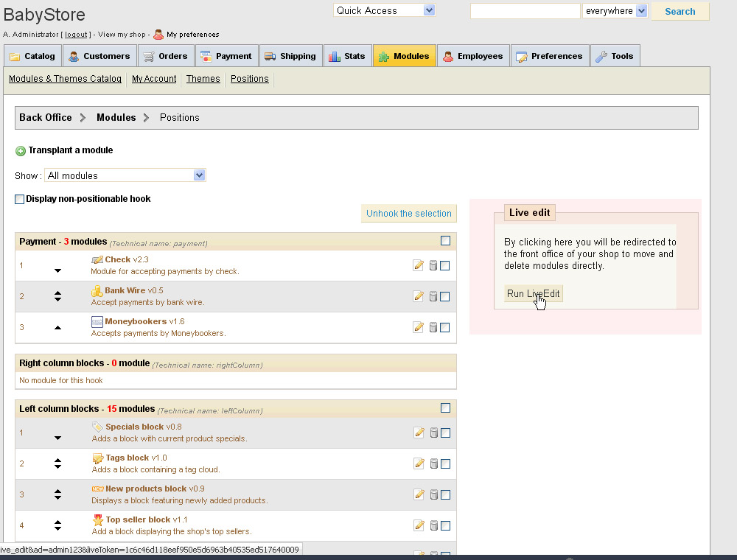The width and height of the screenshot is (737, 560).
Task: Click the edit pencil icon for Moneybookers module
Action: click(419, 327)
